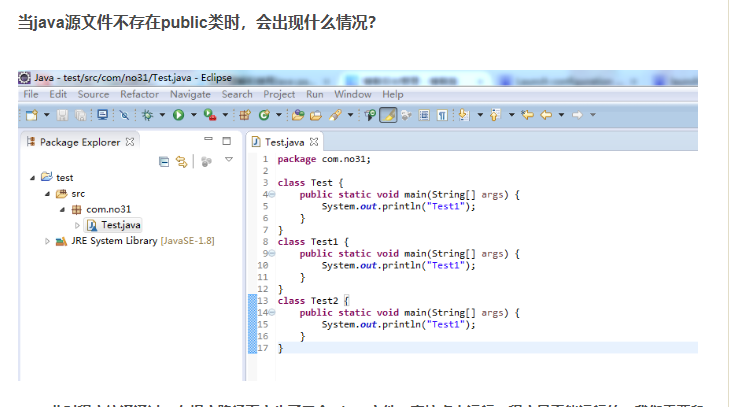Click the New Java Package icon
This screenshot has width=729, height=407.
coord(245,115)
